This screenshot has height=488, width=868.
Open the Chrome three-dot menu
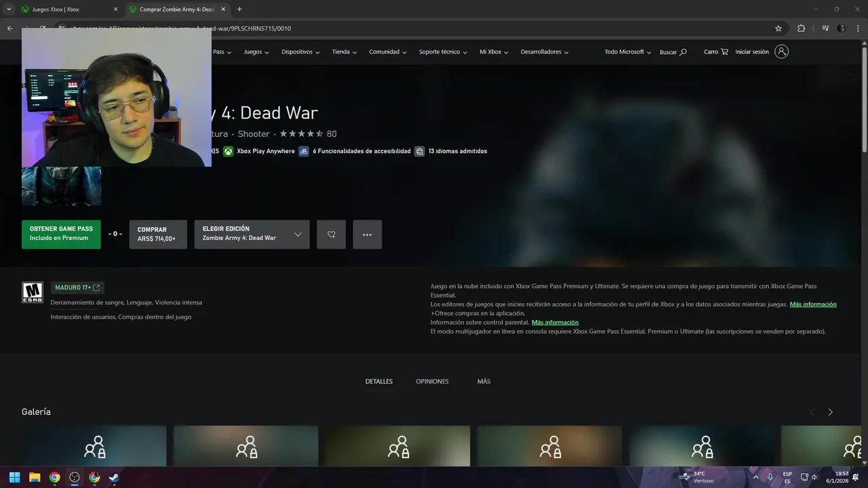[858, 28]
